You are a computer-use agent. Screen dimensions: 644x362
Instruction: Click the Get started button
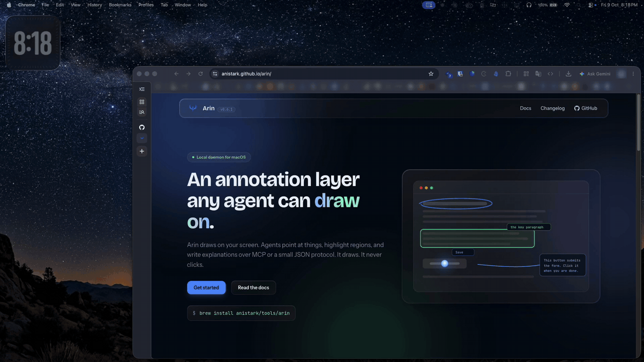207,287
